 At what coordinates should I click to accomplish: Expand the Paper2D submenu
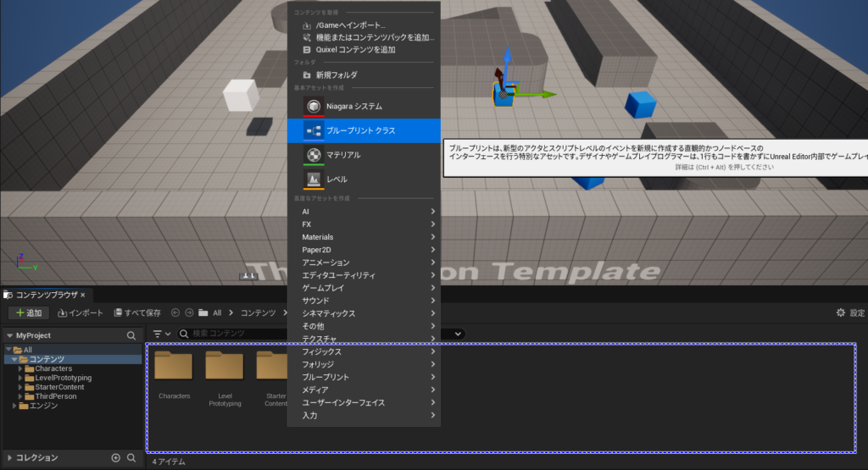pyautogui.click(x=364, y=249)
